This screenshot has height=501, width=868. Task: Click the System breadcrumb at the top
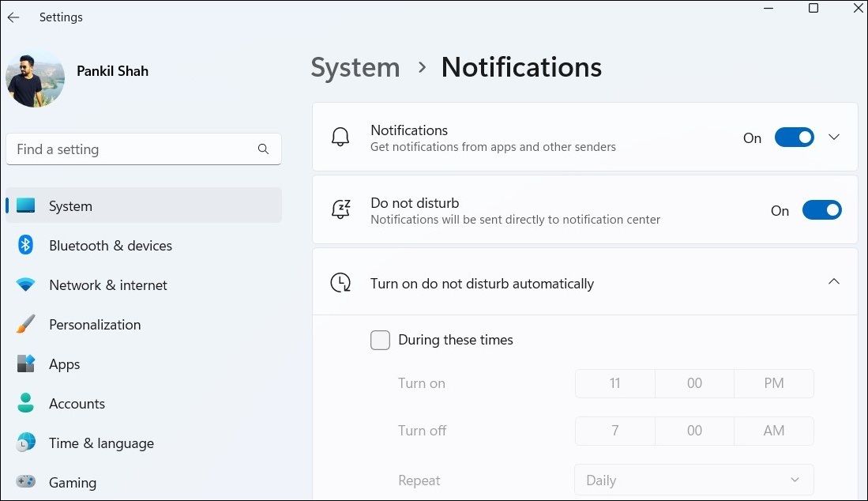point(355,67)
